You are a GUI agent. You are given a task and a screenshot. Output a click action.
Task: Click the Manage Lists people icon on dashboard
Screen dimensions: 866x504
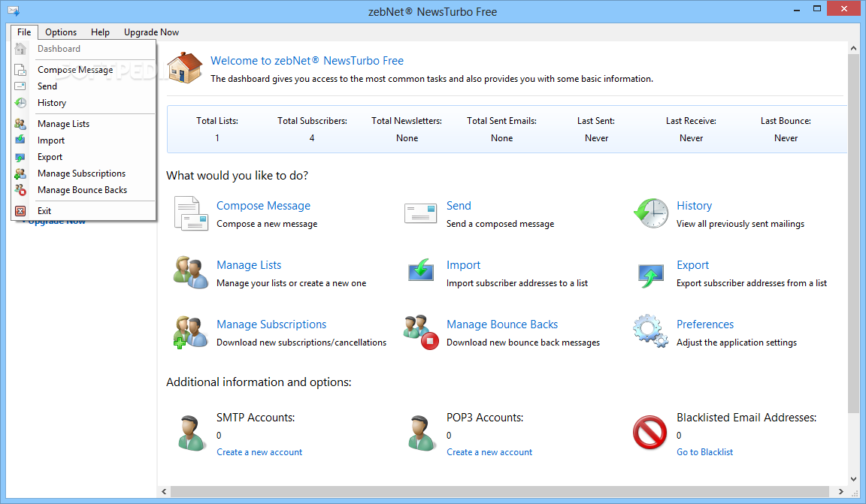click(x=190, y=272)
